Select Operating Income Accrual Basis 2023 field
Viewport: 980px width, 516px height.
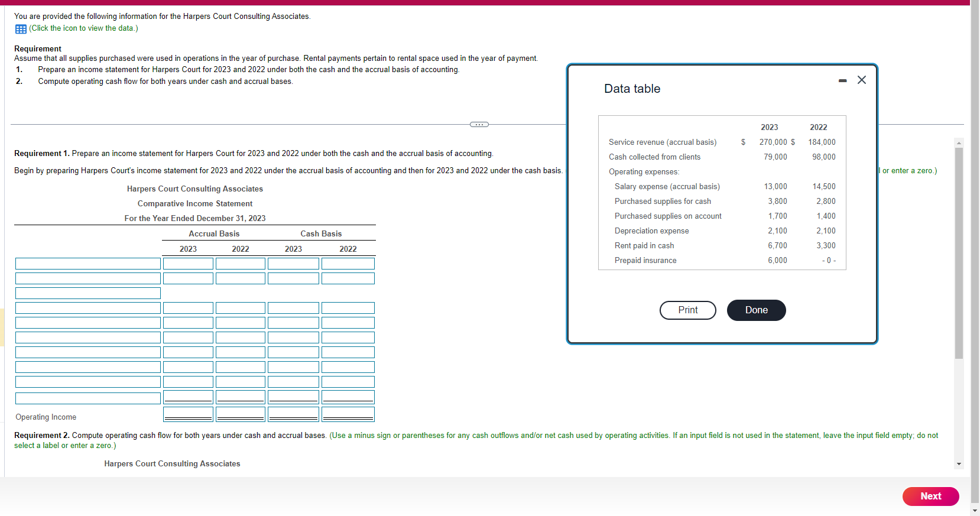click(x=188, y=414)
